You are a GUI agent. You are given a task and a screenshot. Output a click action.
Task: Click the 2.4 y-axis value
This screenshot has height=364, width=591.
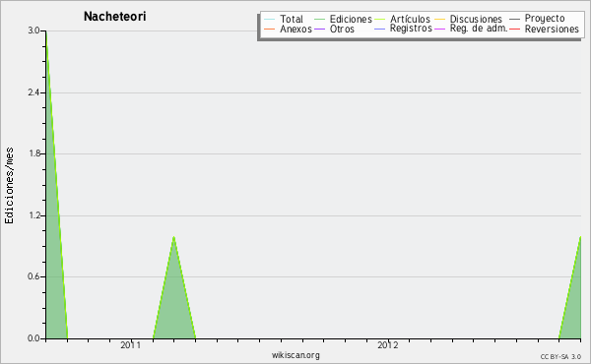33,92
